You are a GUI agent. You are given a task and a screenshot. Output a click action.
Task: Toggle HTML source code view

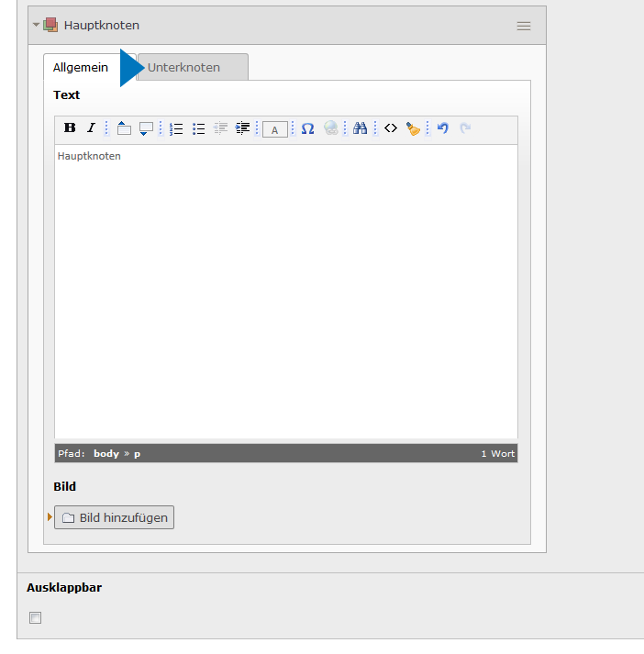(391, 128)
